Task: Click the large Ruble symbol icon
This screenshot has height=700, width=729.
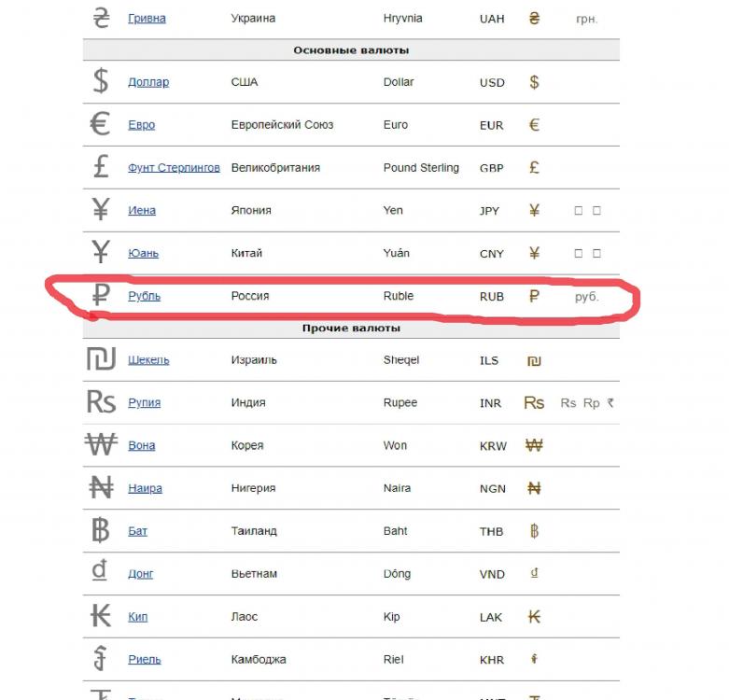Action: (101, 296)
